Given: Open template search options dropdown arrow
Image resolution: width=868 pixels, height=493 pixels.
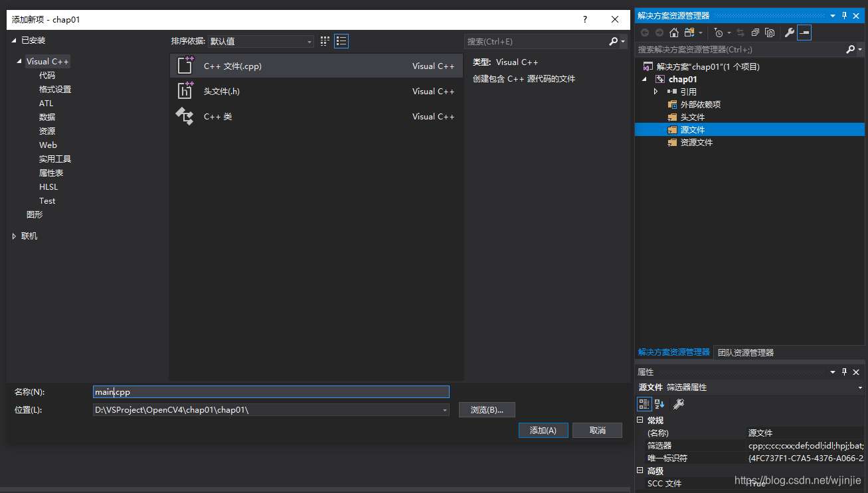Looking at the screenshot, I should pyautogui.click(x=624, y=41).
